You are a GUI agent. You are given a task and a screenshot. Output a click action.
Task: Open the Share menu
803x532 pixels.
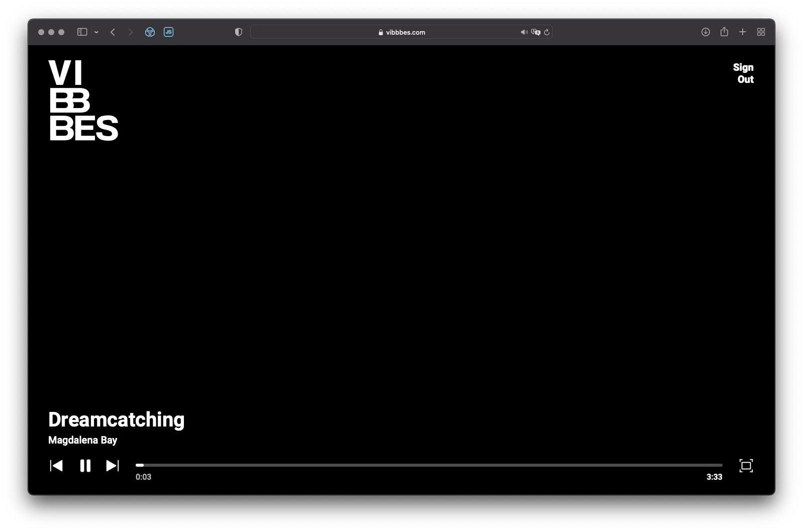tap(724, 32)
